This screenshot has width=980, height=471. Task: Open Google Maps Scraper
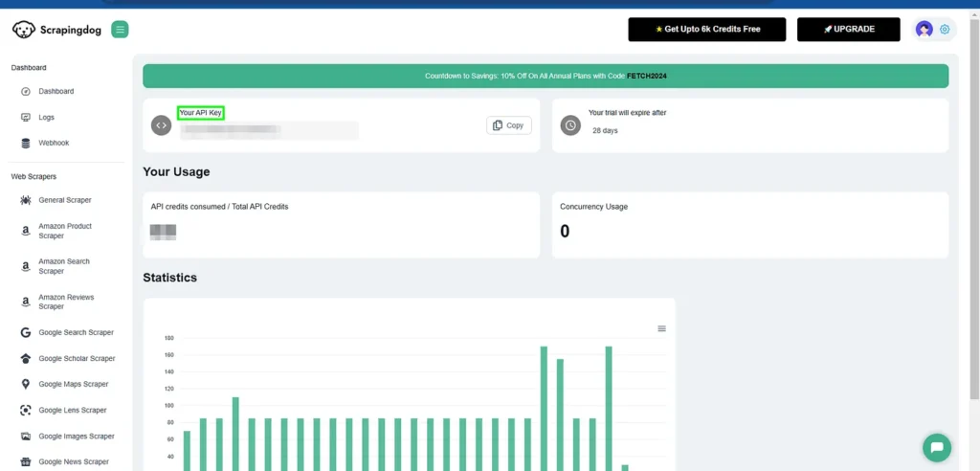point(73,384)
